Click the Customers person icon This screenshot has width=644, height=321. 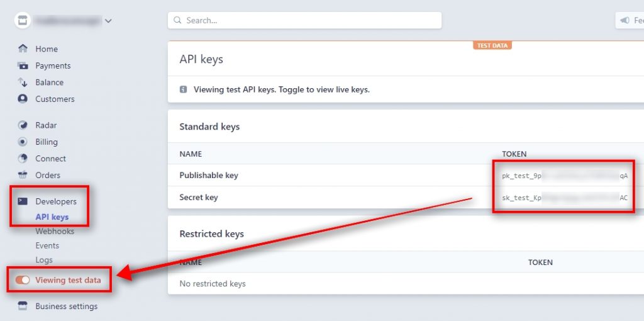(23, 99)
